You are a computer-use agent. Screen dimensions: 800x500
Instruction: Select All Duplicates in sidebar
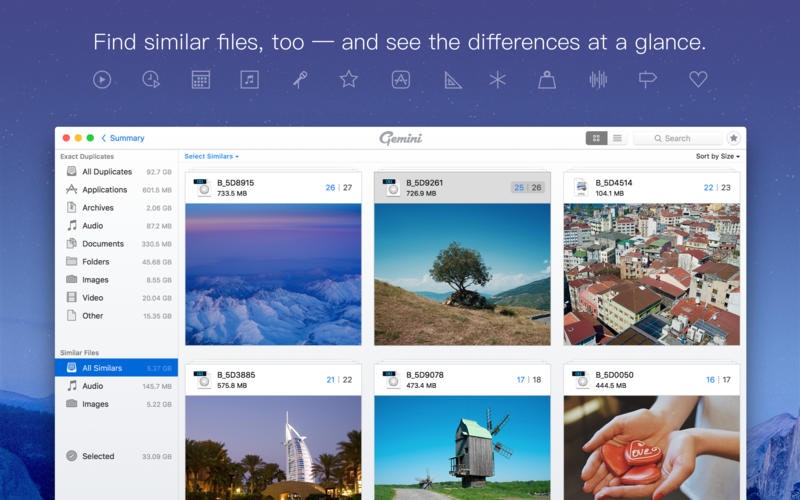[116, 171]
